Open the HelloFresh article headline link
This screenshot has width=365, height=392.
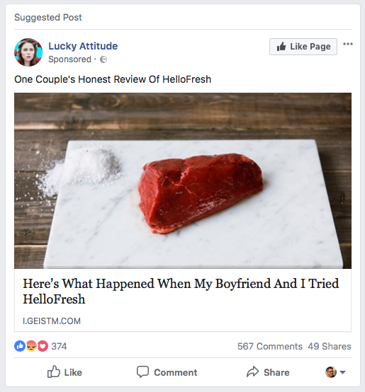point(181,291)
